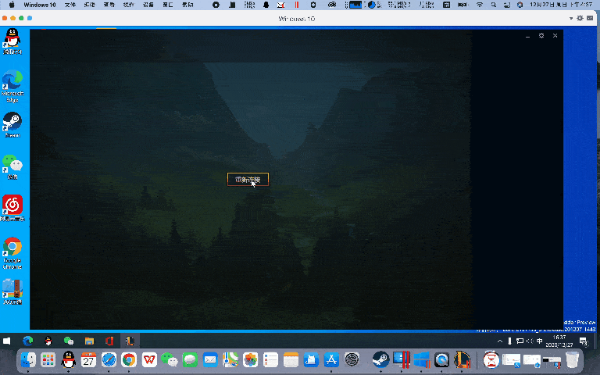The image size is (600, 375).
Task: Open Google Chrome desktop shortcut
Action: coord(12,253)
